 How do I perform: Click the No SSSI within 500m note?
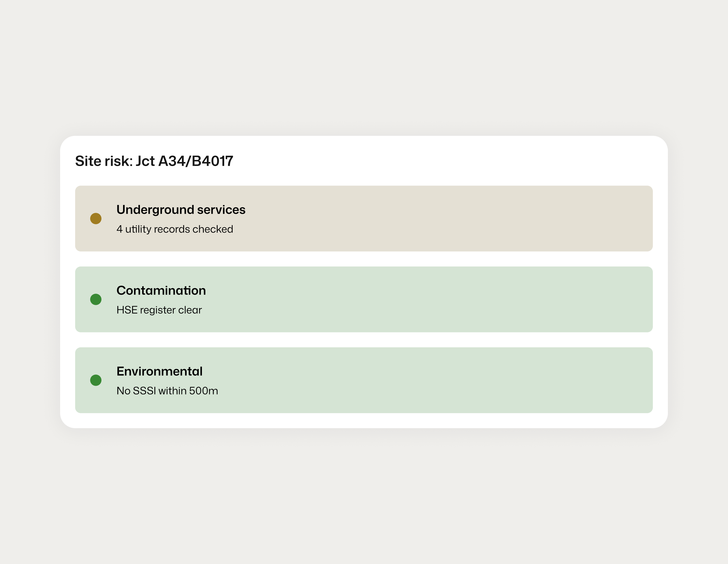[x=167, y=390]
